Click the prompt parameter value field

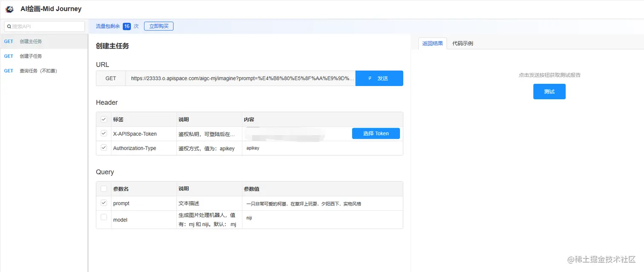(322, 203)
